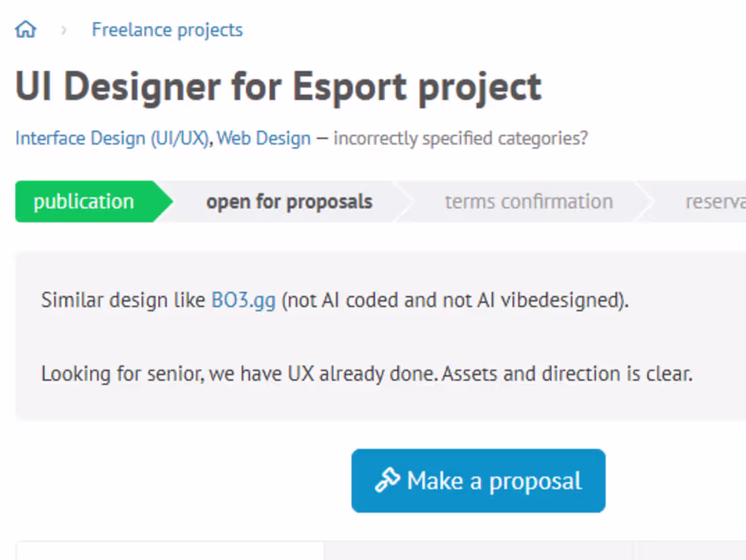746x560 pixels.
Task: Click the arrow divider after open for proposals
Action: tap(404, 202)
